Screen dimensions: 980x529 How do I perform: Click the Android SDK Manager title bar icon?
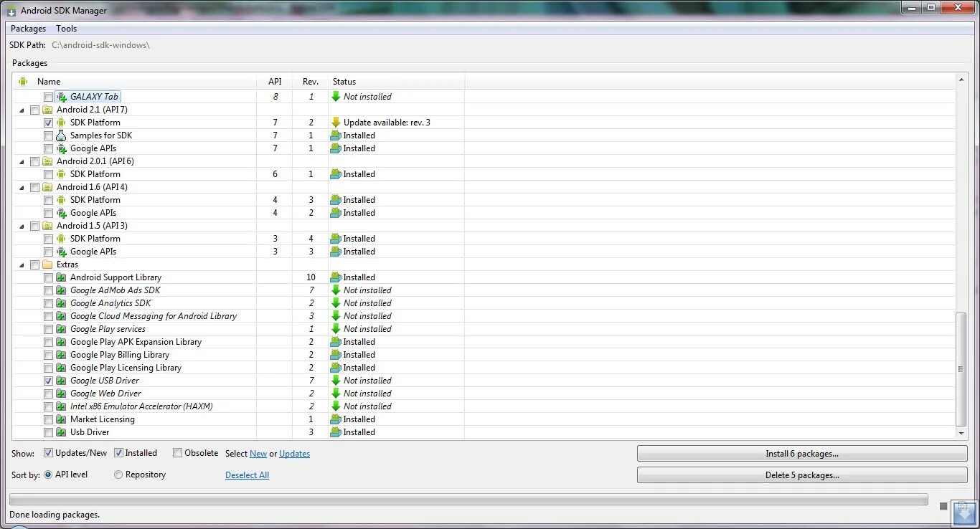11,10
